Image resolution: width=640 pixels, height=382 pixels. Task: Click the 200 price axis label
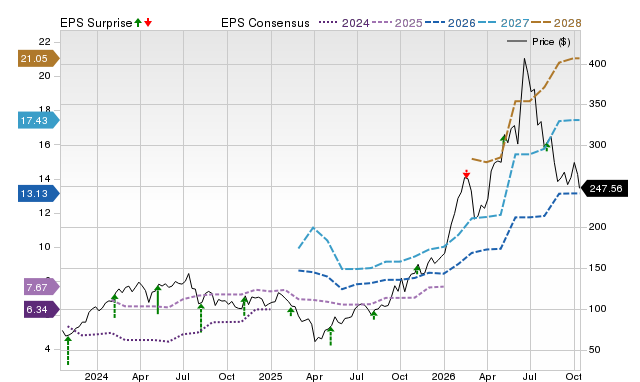[598, 227]
